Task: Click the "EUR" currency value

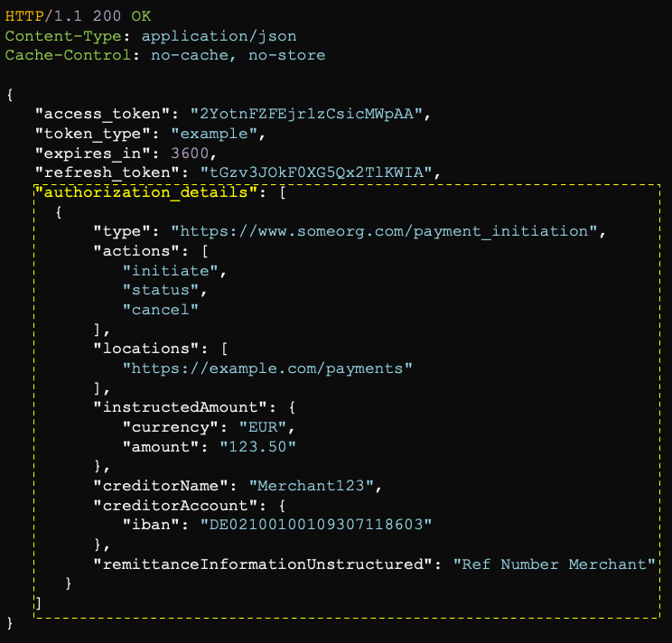Action: click(x=263, y=427)
